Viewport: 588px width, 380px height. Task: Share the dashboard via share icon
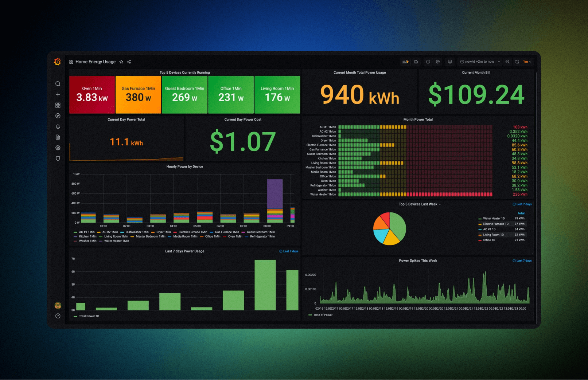tap(129, 62)
